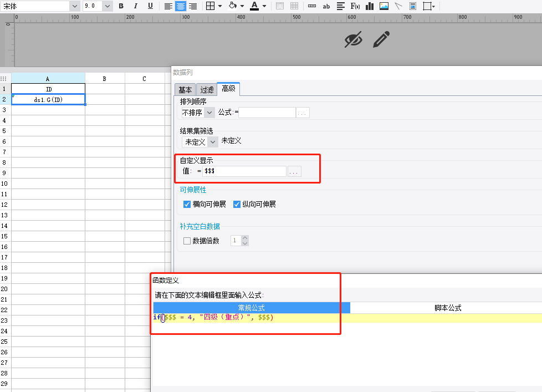Image resolution: width=542 pixels, height=392 pixels.
Task: Insert plain text 'ab' icon
Action: click(326, 6)
